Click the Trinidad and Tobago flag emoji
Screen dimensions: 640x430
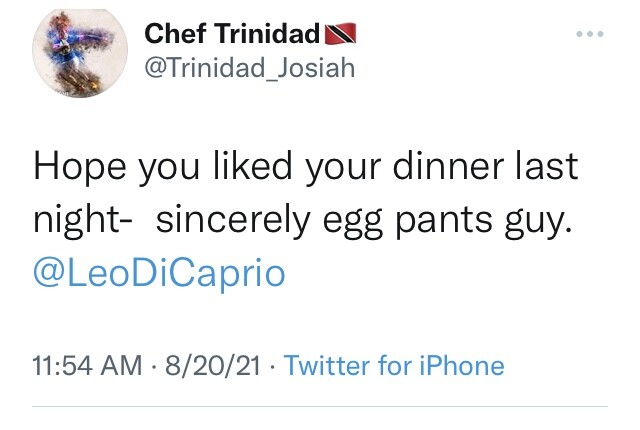(x=340, y=33)
